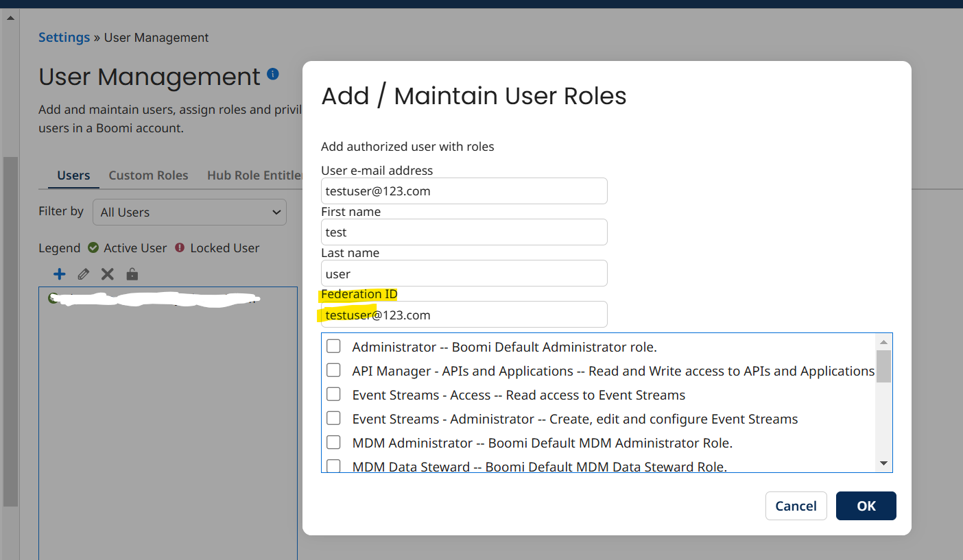The height and width of the screenshot is (560, 963).
Task: Click the 'User Management' page heading
Action: click(x=150, y=77)
